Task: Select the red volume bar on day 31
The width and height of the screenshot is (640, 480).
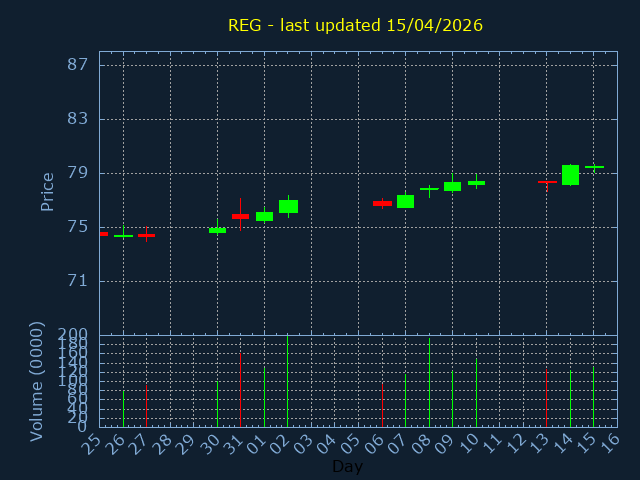Action: coord(240,390)
